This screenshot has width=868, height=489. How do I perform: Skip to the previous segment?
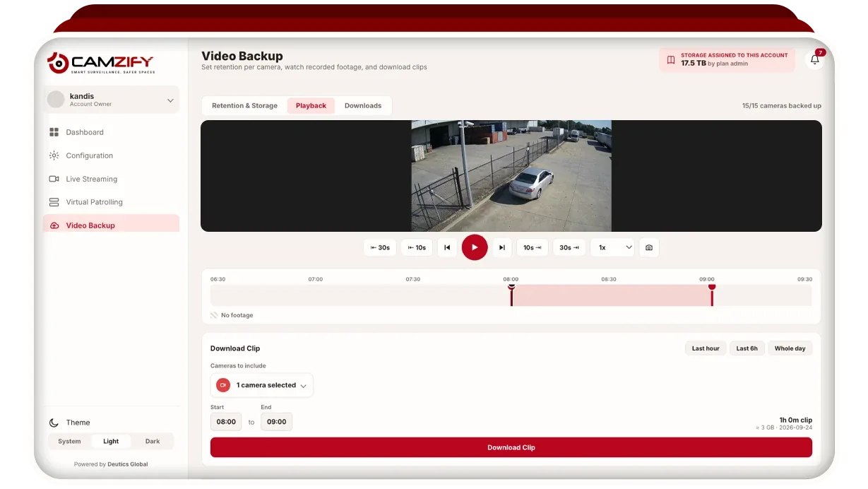(x=447, y=247)
